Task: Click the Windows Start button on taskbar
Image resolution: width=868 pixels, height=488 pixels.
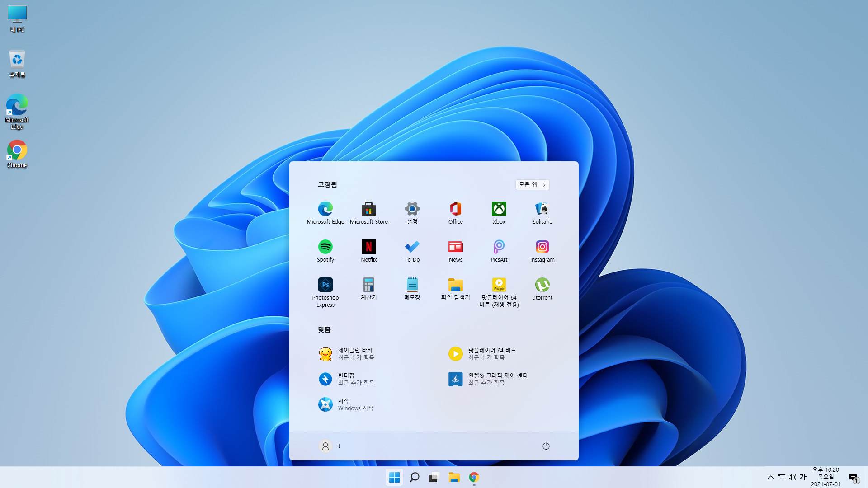Action: [x=394, y=477]
